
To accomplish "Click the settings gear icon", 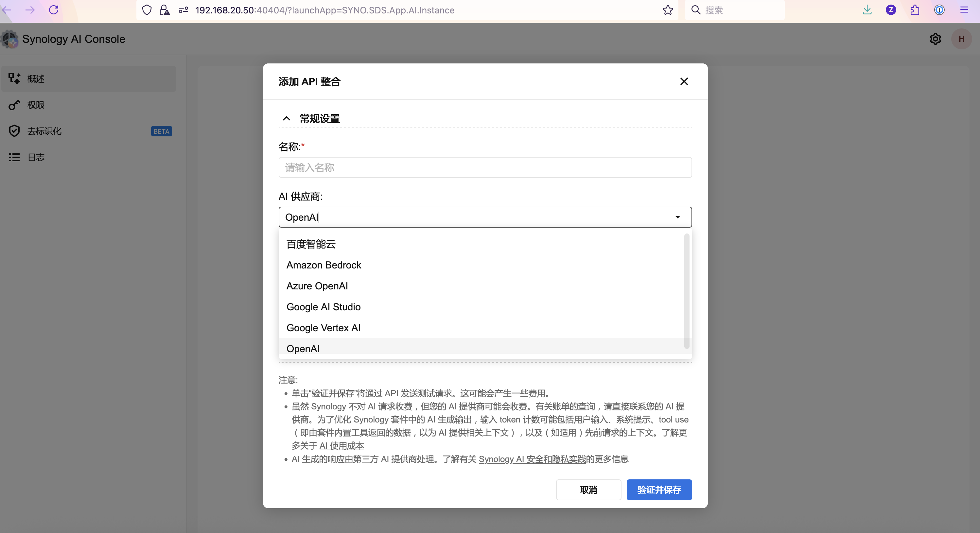I will pos(935,39).
